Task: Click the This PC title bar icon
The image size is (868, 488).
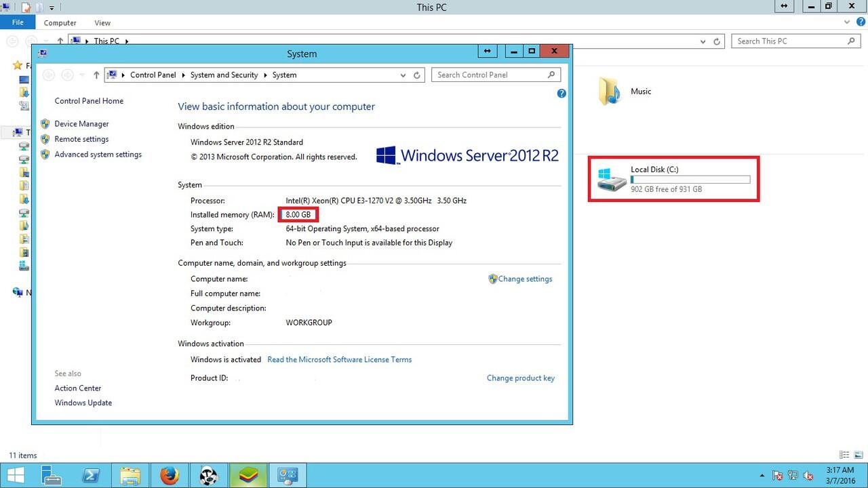Action: pos(5,7)
